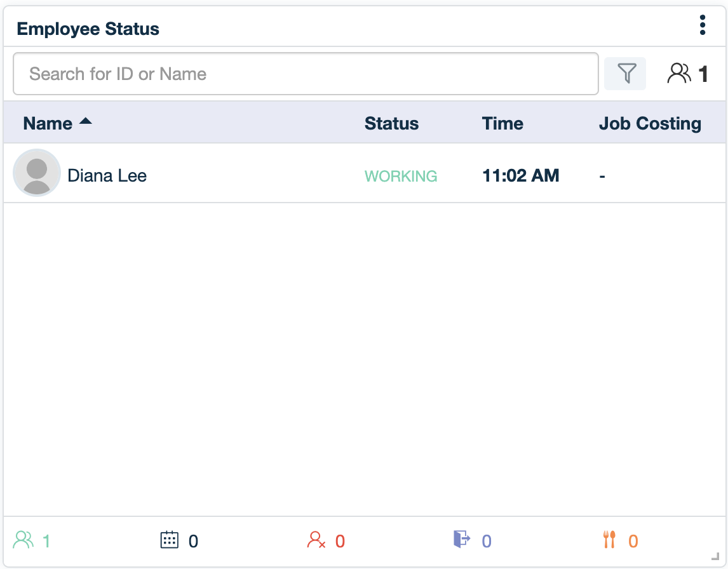Click inside the ID or Name search box
728x569 pixels.
(x=305, y=73)
